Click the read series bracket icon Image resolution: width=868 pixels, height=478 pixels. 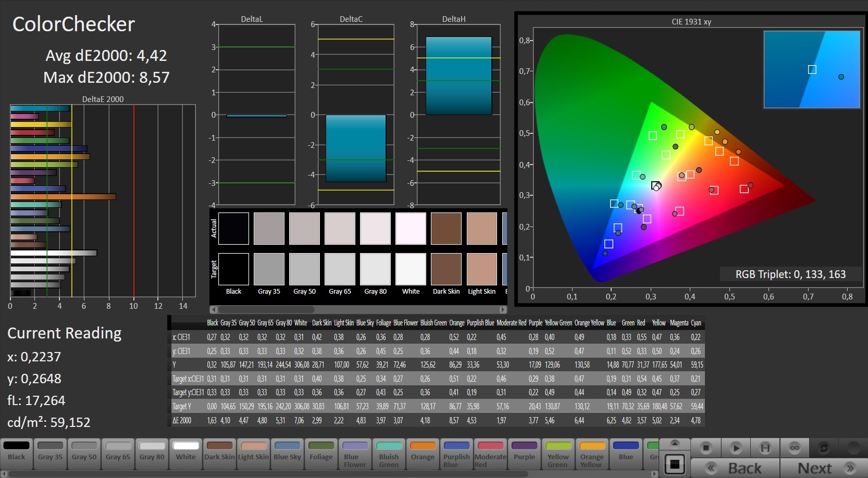coord(765,448)
